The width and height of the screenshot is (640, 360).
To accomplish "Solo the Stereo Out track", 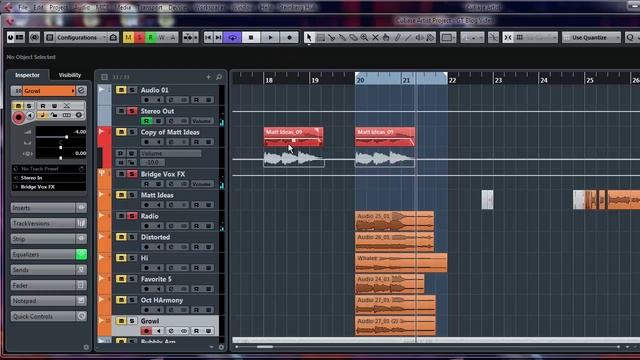I will [x=132, y=111].
